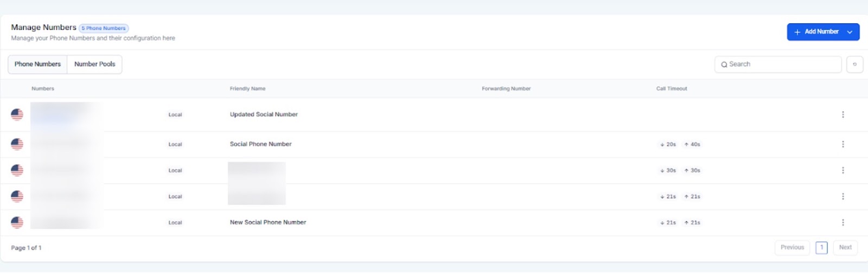
Task: Click the Call Timeout column header
Action: (x=671, y=88)
